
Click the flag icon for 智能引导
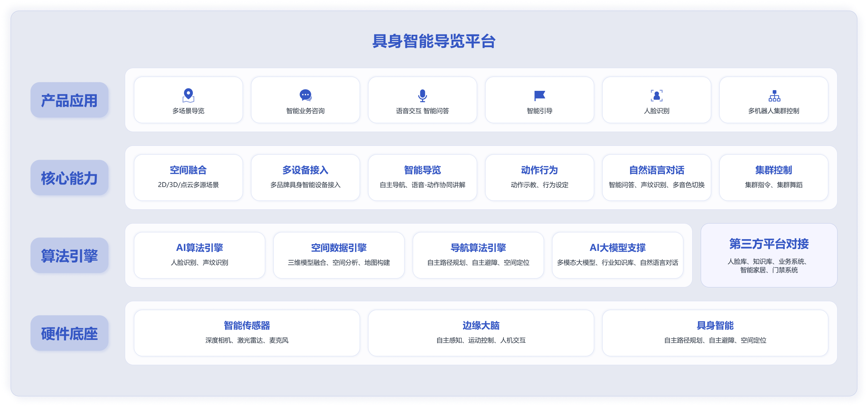click(x=539, y=95)
